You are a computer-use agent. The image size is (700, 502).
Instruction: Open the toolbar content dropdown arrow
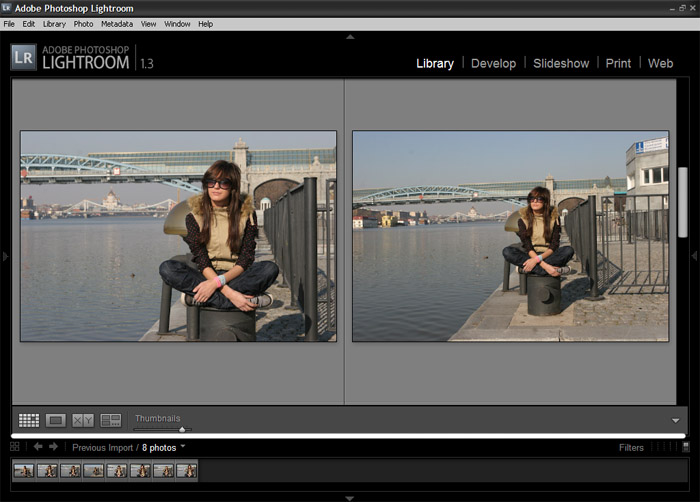tap(675, 421)
